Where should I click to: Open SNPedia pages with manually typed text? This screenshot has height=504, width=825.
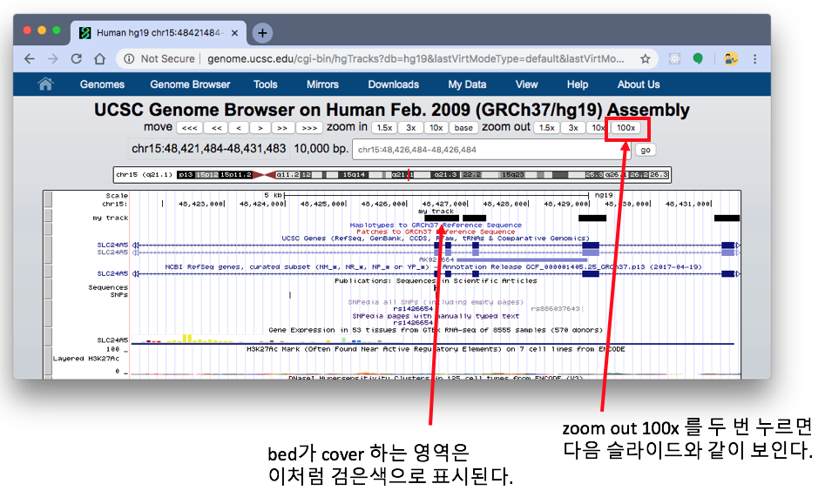[x=436, y=316]
